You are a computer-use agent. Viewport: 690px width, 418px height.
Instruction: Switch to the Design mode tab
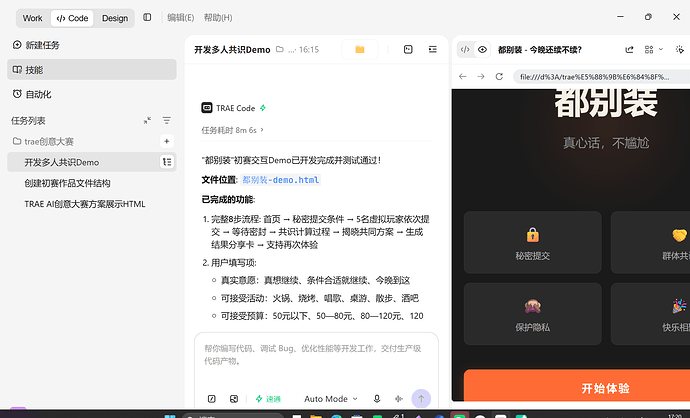click(115, 18)
